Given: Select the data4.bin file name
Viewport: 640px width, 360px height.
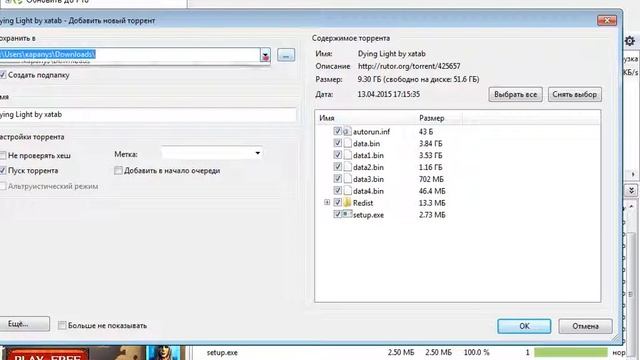Looking at the screenshot, I should click(368, 191).
